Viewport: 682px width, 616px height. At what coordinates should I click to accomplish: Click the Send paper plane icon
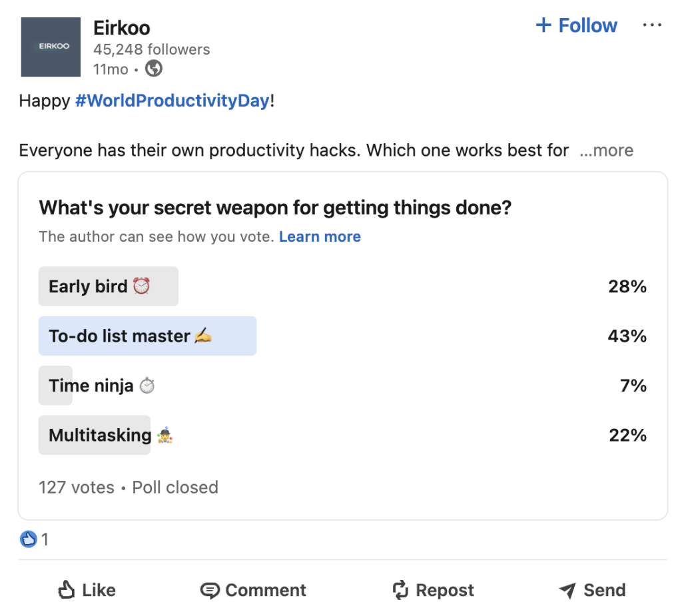(x=567, y=590)
